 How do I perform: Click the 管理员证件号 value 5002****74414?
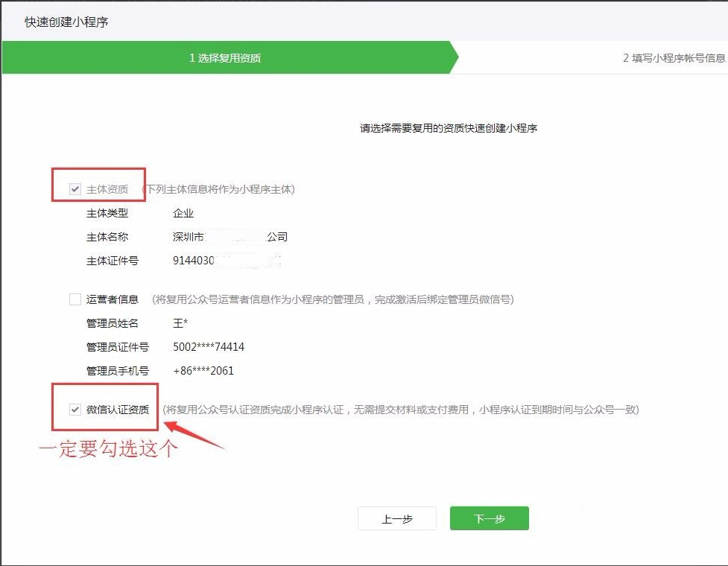pos(209,347)
